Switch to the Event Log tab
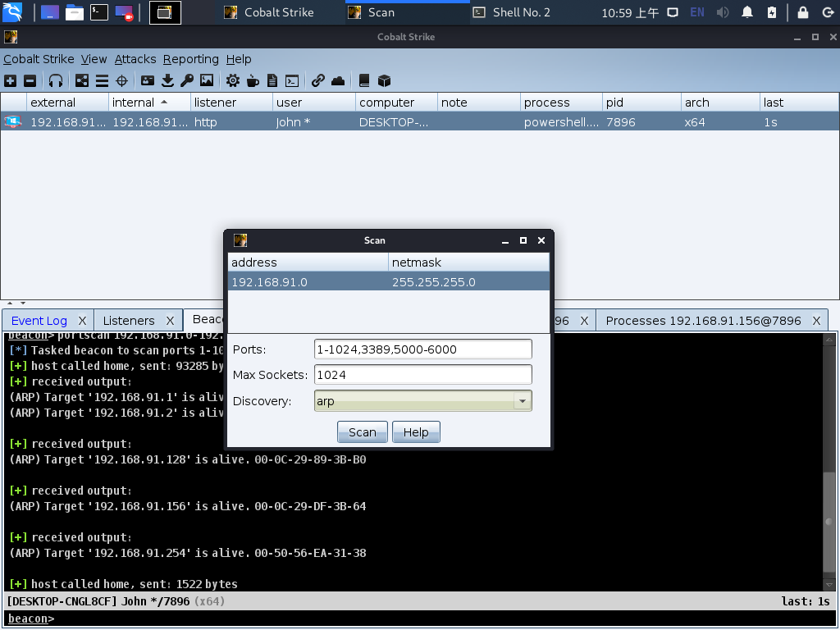This screenshot has height=630, width=840. coord(39,321)
